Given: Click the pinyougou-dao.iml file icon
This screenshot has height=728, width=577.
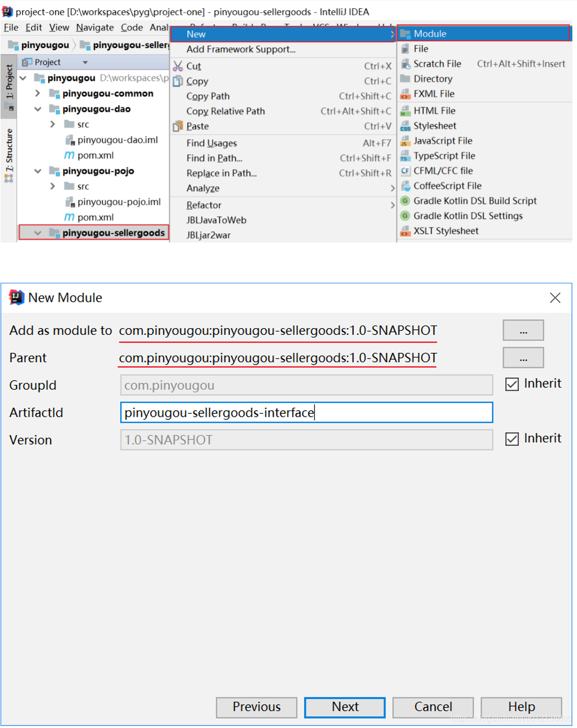Looking at the screenshot, I should pyautogui.click(x=70, y=140).
